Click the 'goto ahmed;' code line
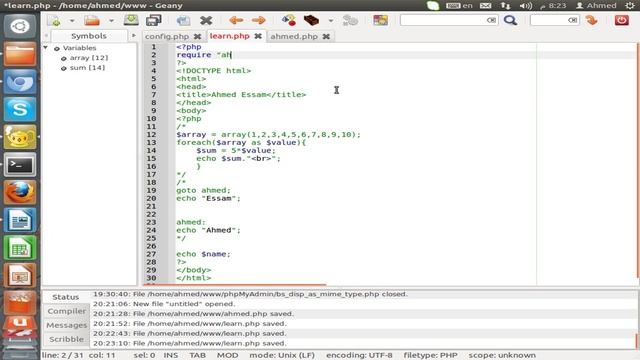The width and height of the screenshot is (640, 360). pyautogui.click(x=203, y=190)
